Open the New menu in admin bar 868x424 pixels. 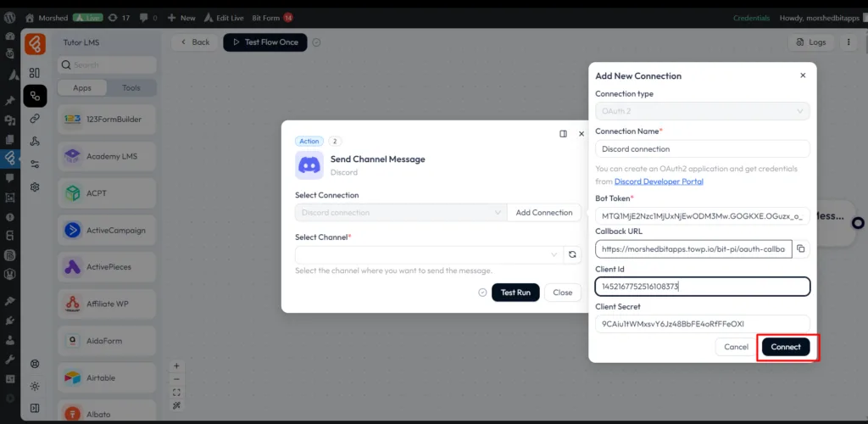pyautogui.click(x=181, y=18)
